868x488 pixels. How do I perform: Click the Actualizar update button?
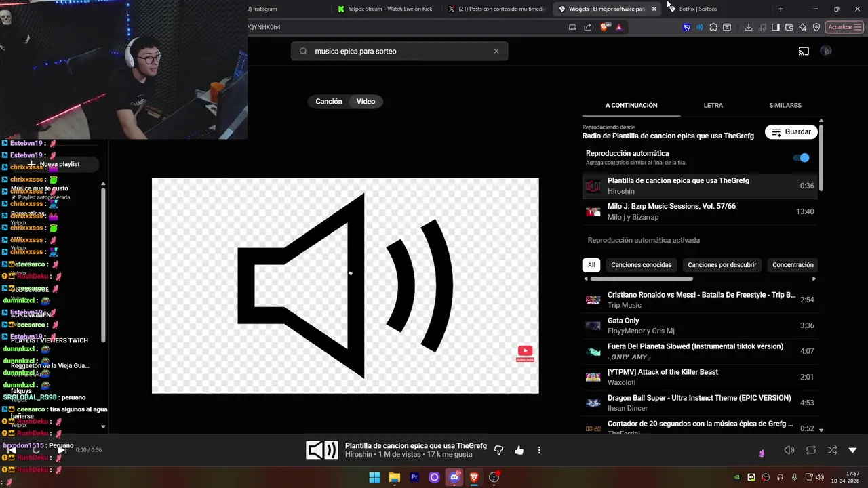tap(844, 27)
